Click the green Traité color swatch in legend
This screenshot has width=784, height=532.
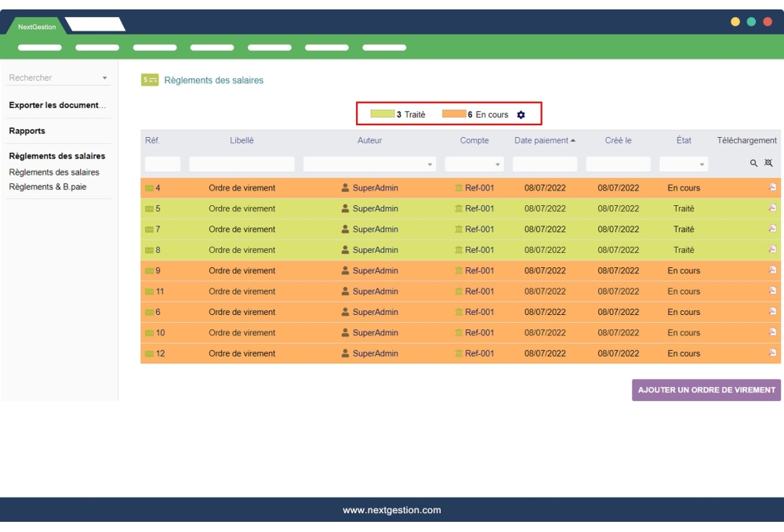[x=383, y=114]
